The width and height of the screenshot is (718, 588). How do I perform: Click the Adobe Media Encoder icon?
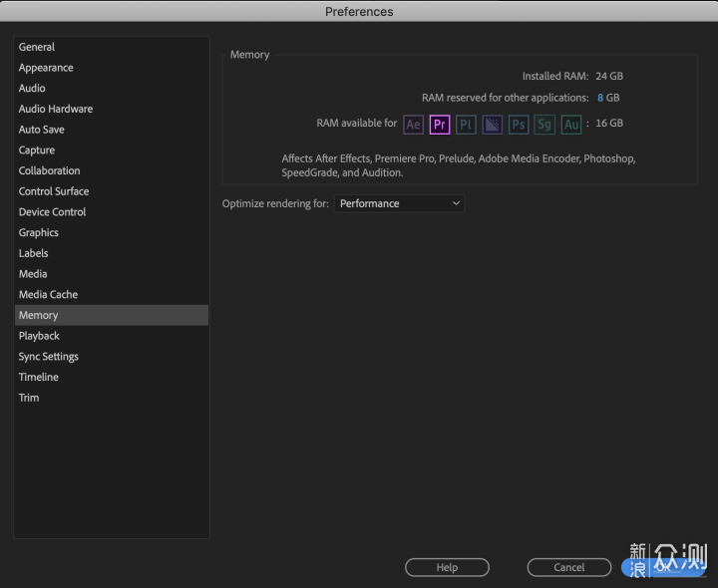(x=493, y=125)
